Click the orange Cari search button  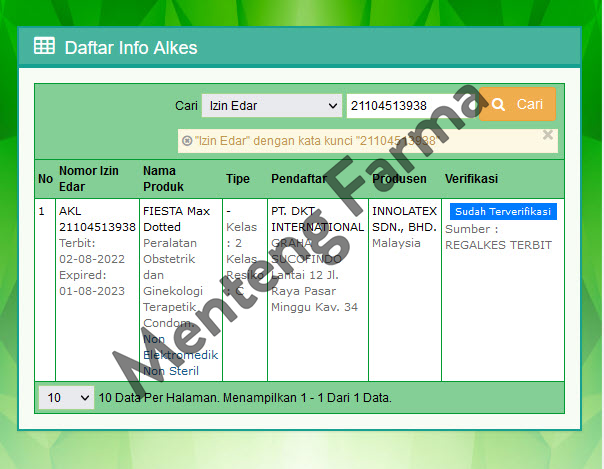click(517, 105)
